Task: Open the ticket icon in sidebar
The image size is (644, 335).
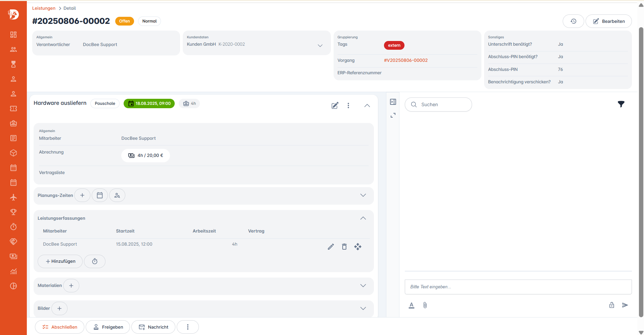Action: (13, 109)
